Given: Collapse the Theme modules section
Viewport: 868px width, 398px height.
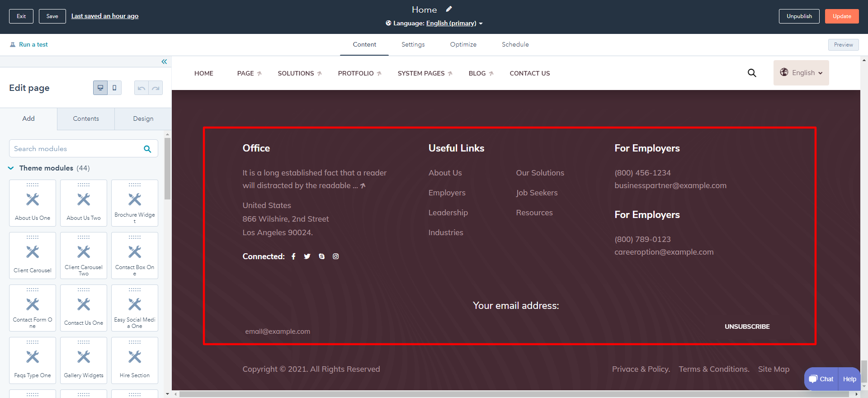Looking at the screenshot, I should pos(11,168).
